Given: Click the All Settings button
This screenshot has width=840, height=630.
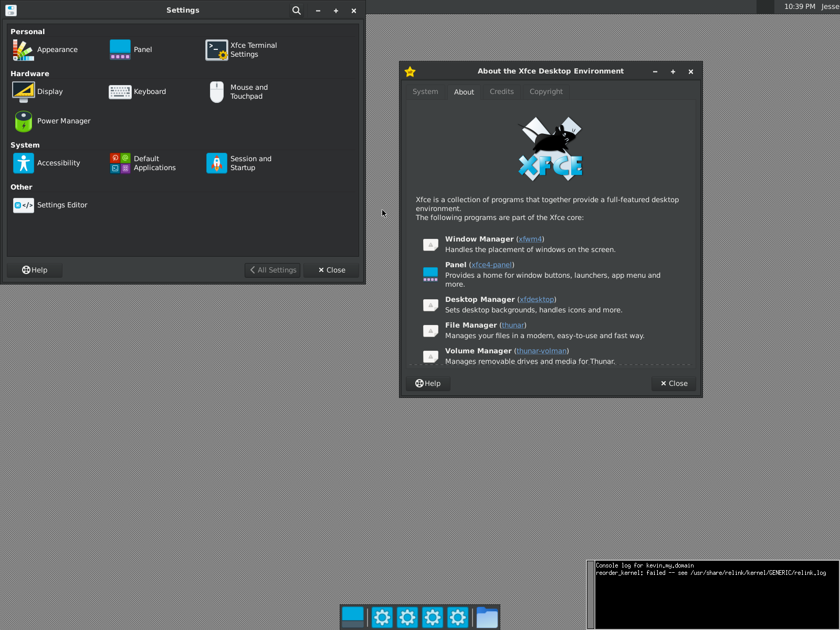Looking at the screenshot, I should (272, 270).
